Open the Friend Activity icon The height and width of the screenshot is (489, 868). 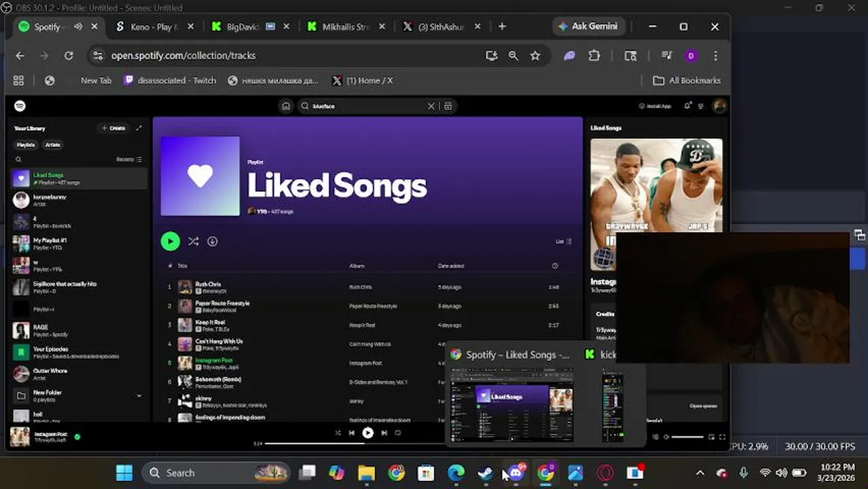[702, 106]
